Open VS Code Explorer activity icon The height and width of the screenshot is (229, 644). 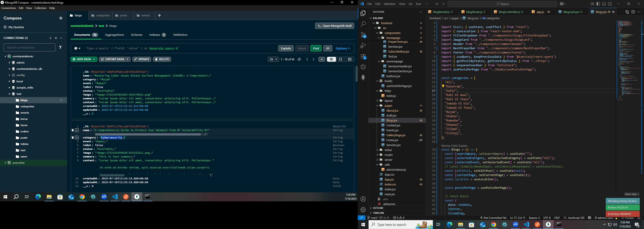(x=363, y=13)
